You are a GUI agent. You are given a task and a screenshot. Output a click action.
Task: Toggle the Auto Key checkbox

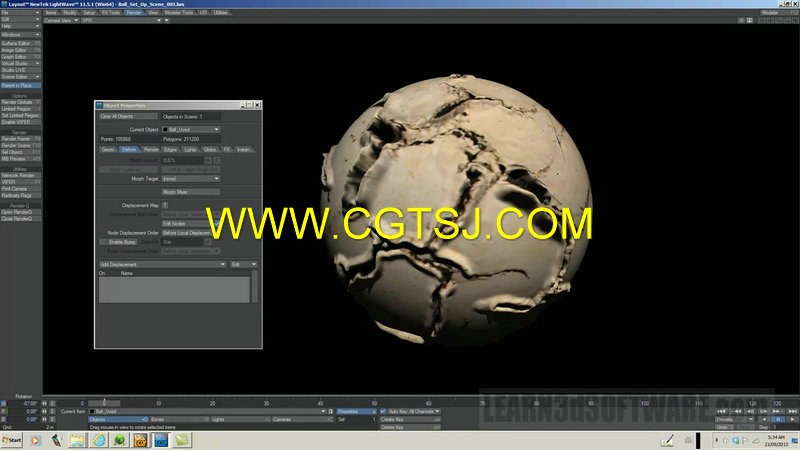383,411
